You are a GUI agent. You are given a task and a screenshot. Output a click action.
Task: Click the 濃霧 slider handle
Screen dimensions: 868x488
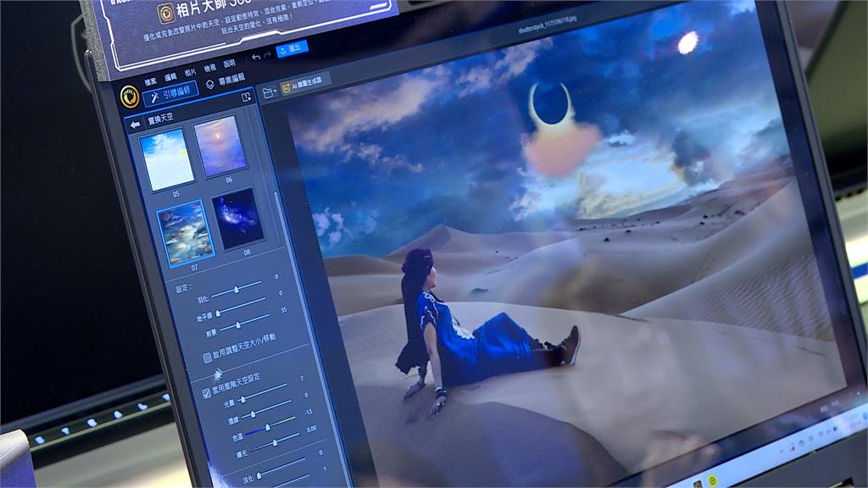click(253, 413)
